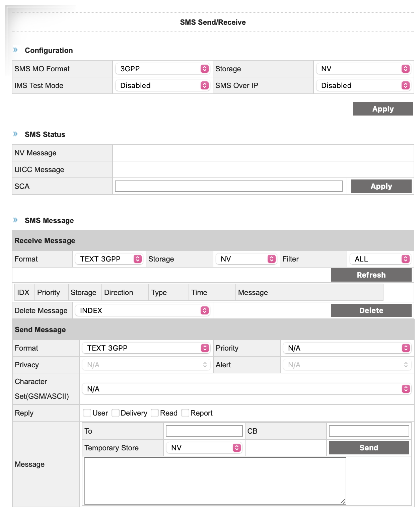Click the SCA text input field
The image size is (420, 513).
228,186
